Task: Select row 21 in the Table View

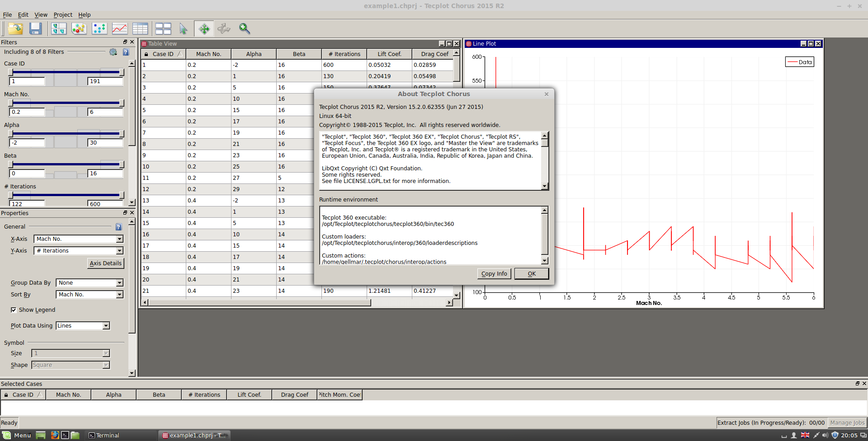Action: coord(297,291)
